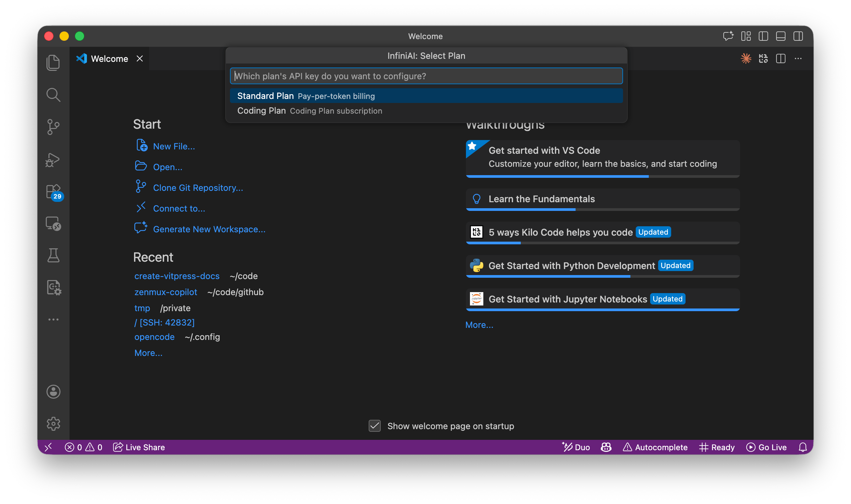Open the Source Control view icon
Viewport: 851px width, 504px height.
click(x=53, y=127)
